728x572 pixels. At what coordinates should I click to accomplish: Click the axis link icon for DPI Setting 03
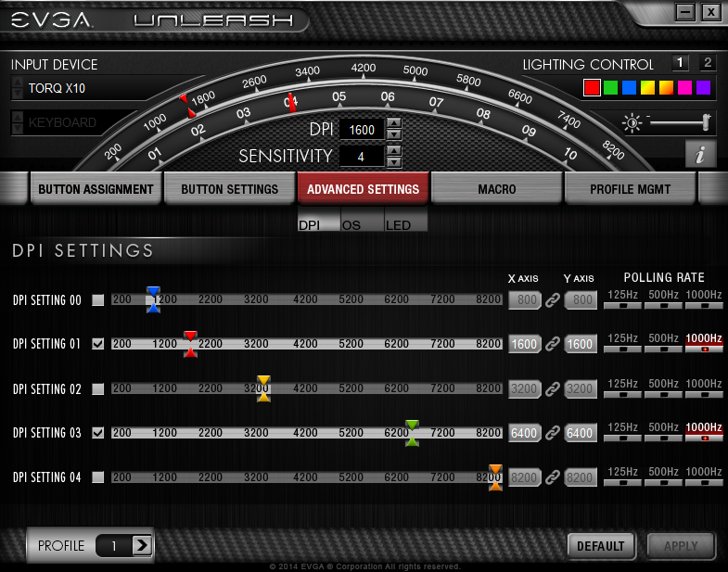[x=553, y=433]
